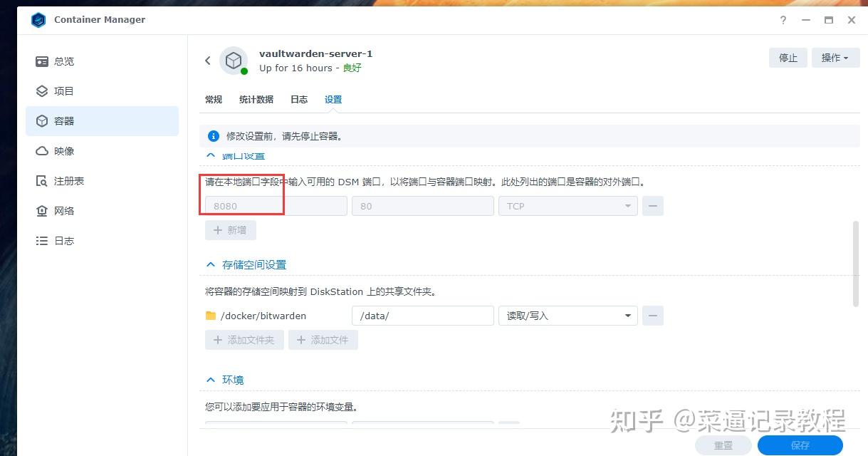
Task: Click the 重置 reset button
Action: pos(723,445)
